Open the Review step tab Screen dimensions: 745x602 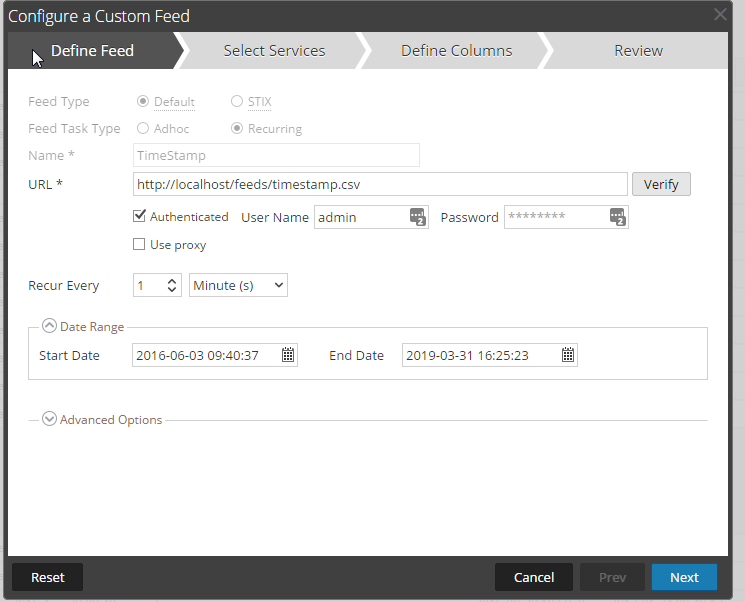tap(638, 51)
